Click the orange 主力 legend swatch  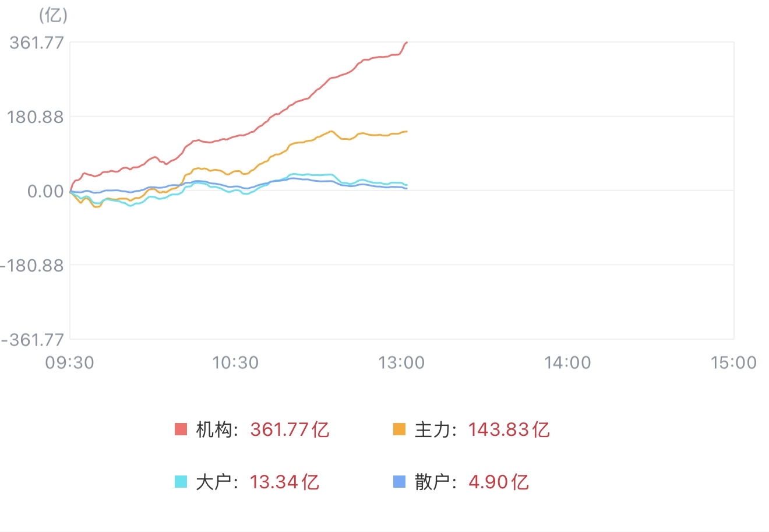(400, 429)
